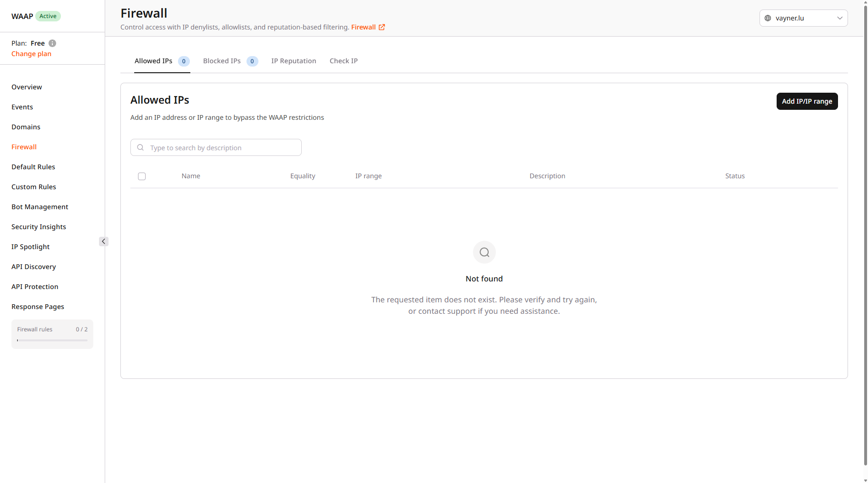Click the external link icon beside Firewall

pyautogui.click(x=382, y=27)
